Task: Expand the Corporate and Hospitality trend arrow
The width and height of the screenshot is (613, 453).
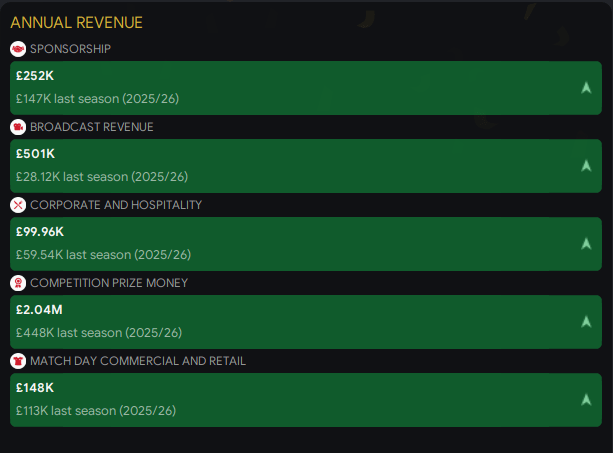Action: coord(586,244)
